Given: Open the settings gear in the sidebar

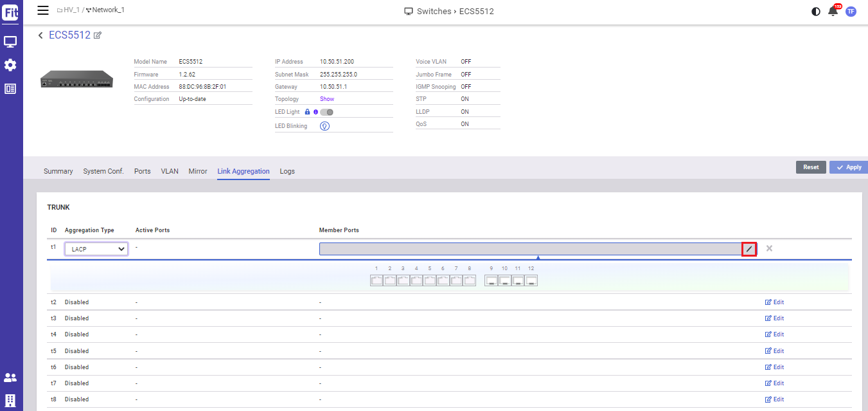Looking at the screenshot, I should tap(10, 65).
